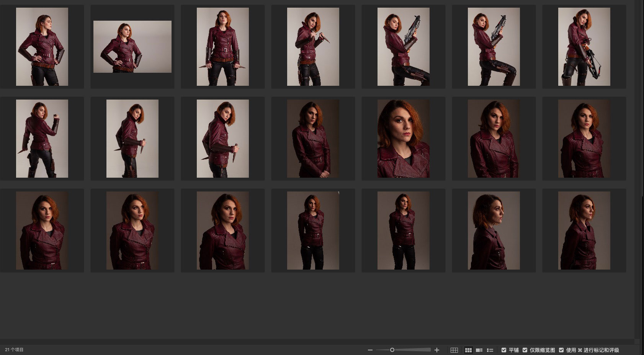Toggle the 平铺 checkbox
Viewport: 644px width, 355px height.
point(504,350)
